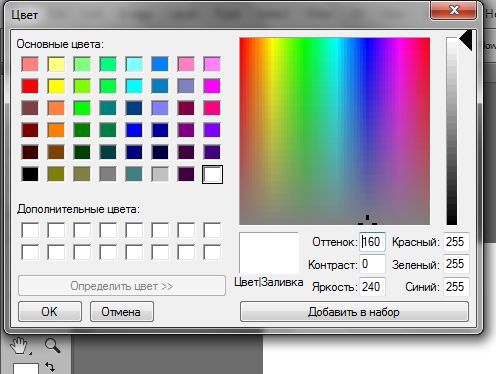The image size is (496, 374).
Task: Click the Отмена button
Action: [x=122, y=312]
